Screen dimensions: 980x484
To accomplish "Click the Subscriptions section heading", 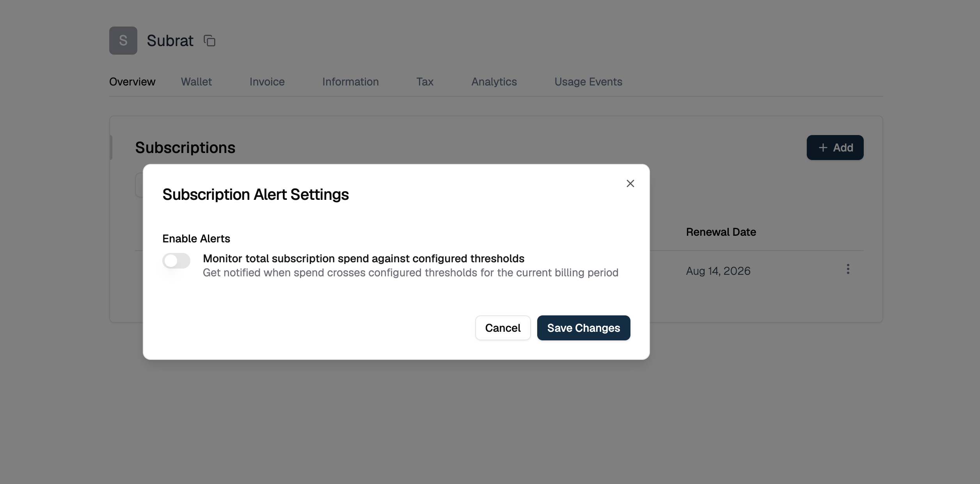I will pyautogui.click(x=185, y=148).
